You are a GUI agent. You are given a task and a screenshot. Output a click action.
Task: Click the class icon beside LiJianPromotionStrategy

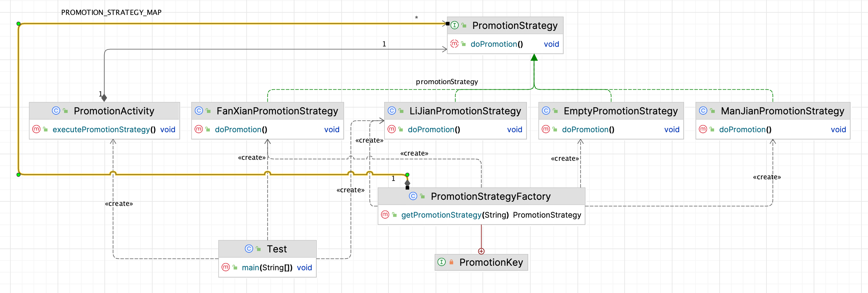tap(392, 111)
